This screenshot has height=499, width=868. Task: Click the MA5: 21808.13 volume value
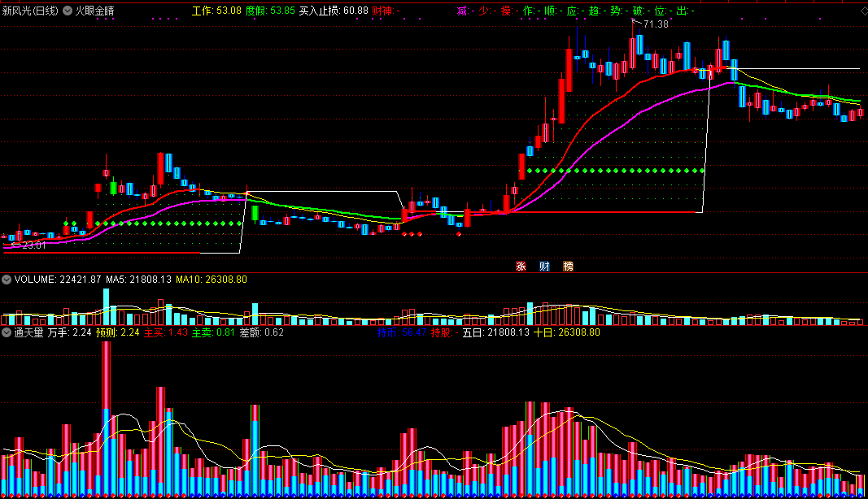click(138, 280)
